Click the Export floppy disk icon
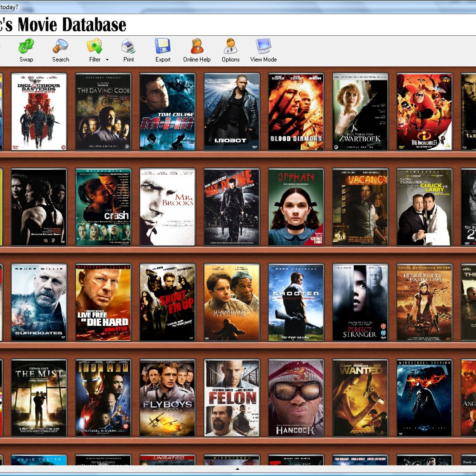This screenshot has width=476, height=476. click(x=163, y=47)
